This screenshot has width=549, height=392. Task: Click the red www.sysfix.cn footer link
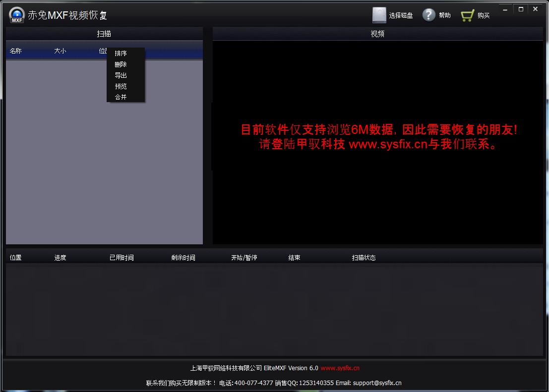pyautogui.click(x=340, y=368)
